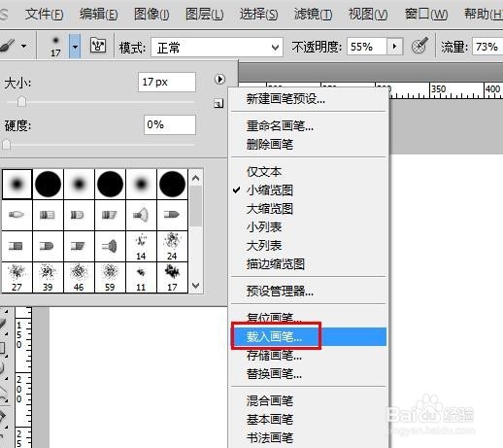Select the chalk brush labeled 11
The image size is (503, 448).
(141, 278)
